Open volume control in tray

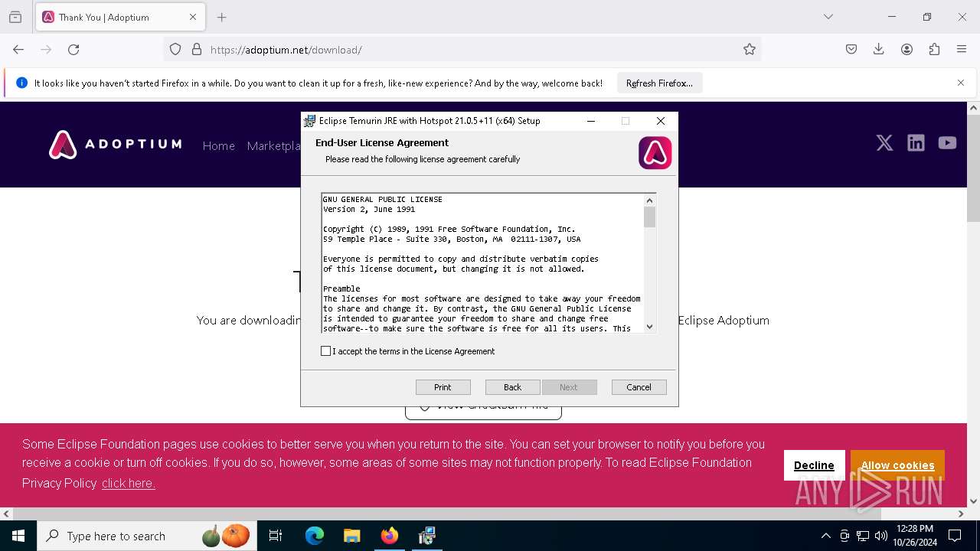point(881,536)
